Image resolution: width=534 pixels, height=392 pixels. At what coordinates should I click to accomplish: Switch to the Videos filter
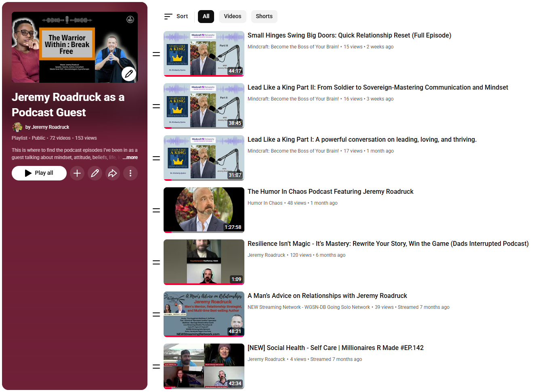click(232, 17)
